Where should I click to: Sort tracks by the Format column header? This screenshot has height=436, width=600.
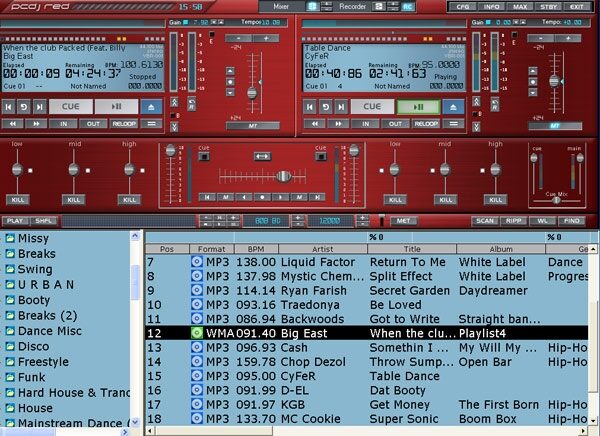click(212, 249)
